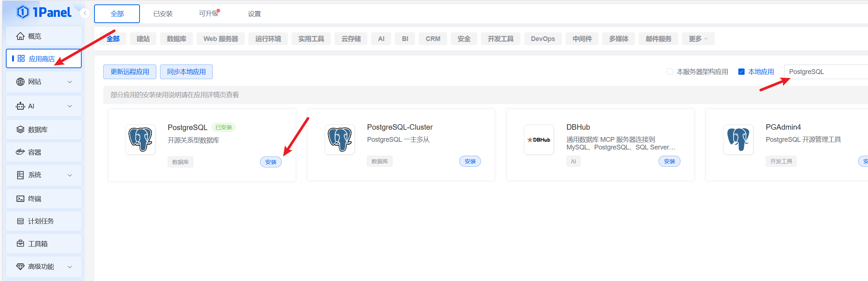Expand the 系统 menu chevron
The width and height of the screenshot is (868, 281).
(70, 175)
